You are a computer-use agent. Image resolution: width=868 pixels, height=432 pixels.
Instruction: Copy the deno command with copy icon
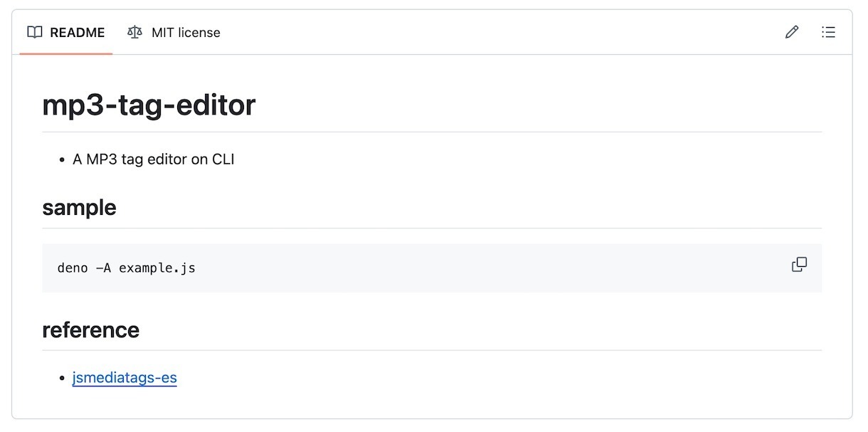click(799, 265)
